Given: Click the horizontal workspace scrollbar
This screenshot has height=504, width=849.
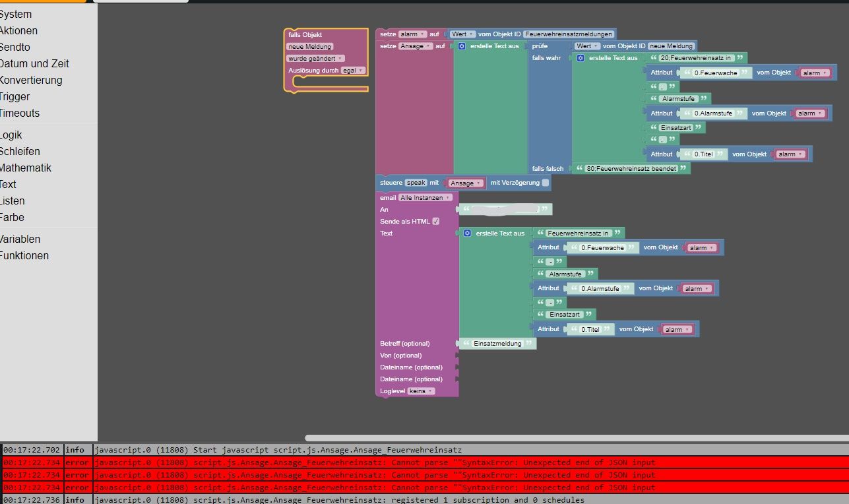Looking at the screenshot, I should tap(577, 438).
